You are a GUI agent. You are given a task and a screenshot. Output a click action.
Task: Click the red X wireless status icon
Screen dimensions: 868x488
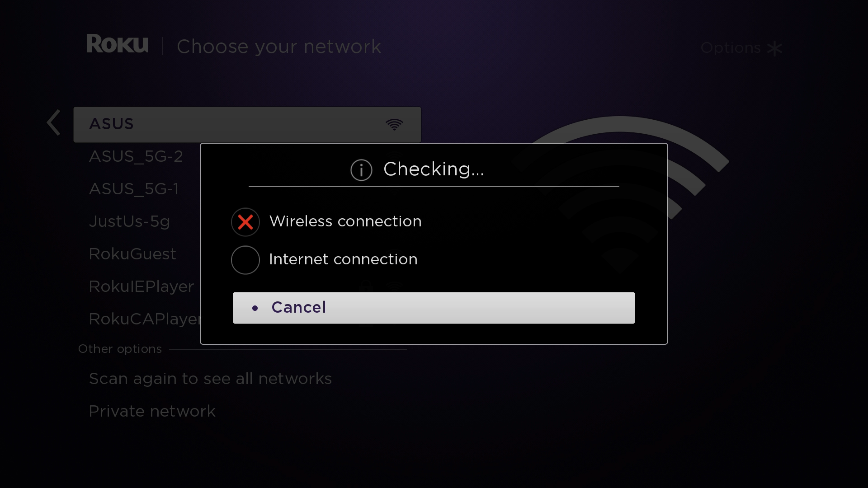pos(245,222)
